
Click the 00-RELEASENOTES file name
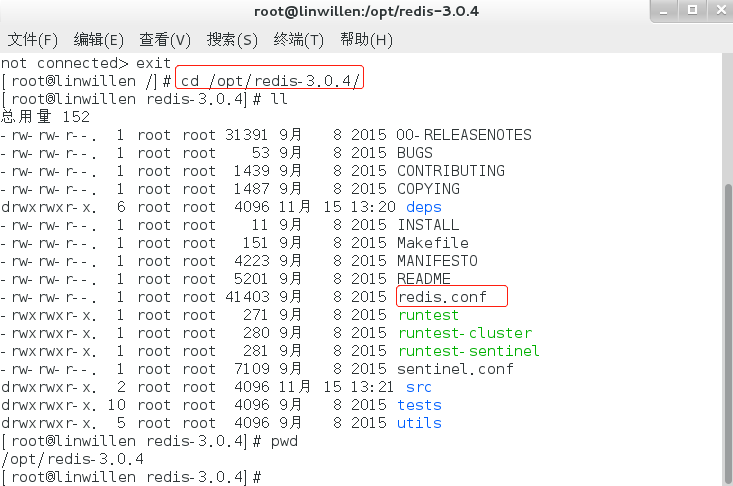click(x=464, y=135)
